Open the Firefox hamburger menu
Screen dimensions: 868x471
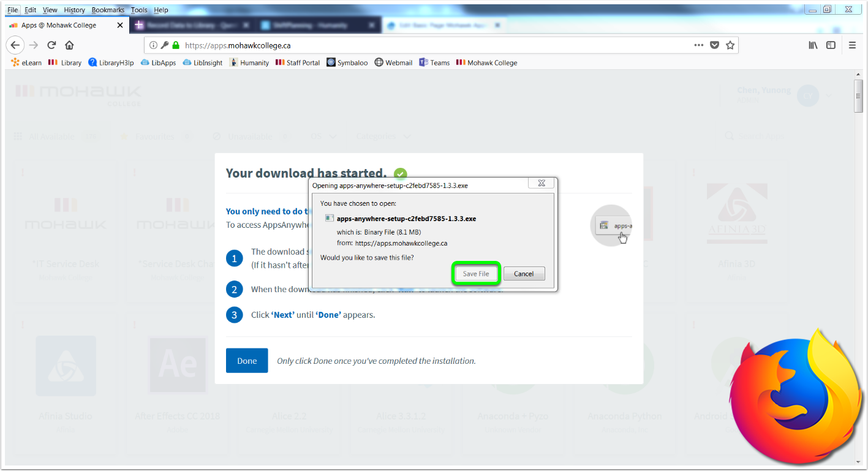[x=852, y=45]
